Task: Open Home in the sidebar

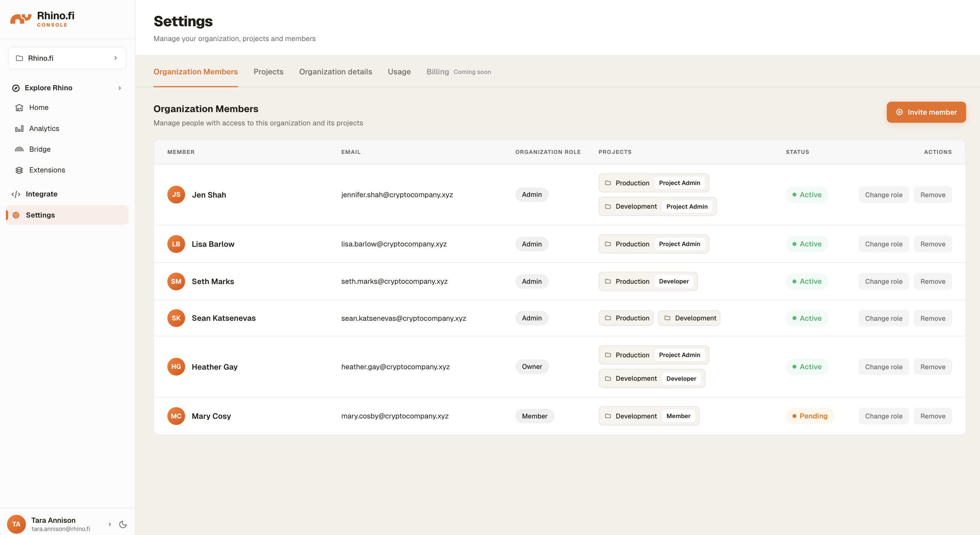Action: click(x=67, y=108)
